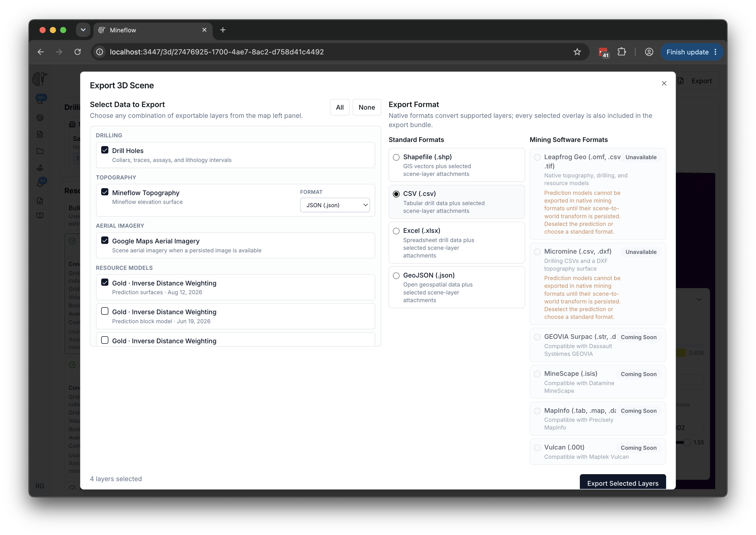This screenshot has width=756, height=535.
Task: Open the Finish update three-dot menu
Action: click(x=715, y=52)
